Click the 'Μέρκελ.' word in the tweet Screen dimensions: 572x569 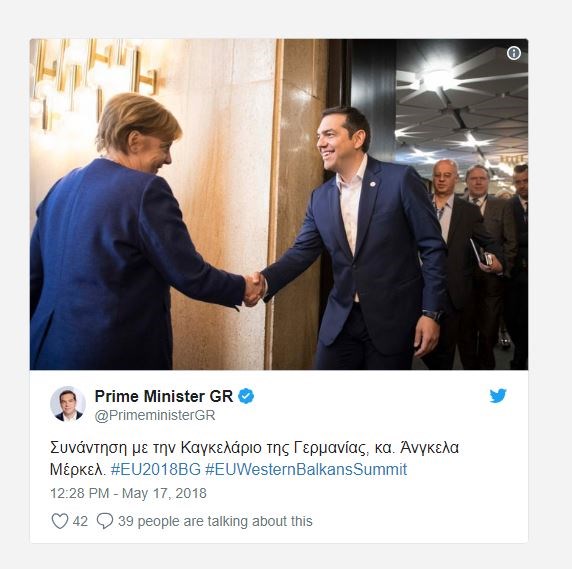pyautogui.click(x=78, y=469)
